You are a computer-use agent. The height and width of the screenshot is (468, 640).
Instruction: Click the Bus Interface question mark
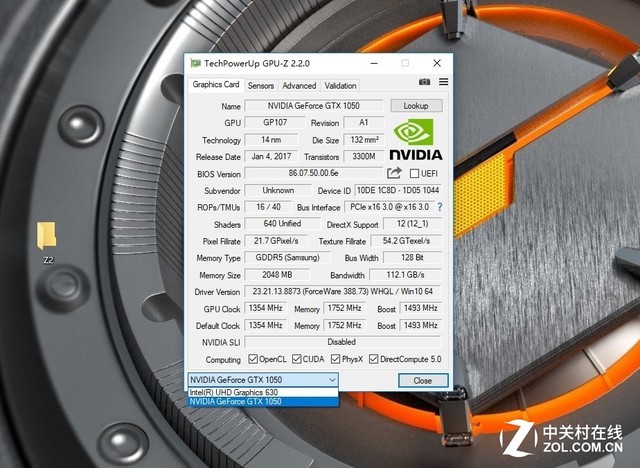pyautogui.click(x=440, y=207)
